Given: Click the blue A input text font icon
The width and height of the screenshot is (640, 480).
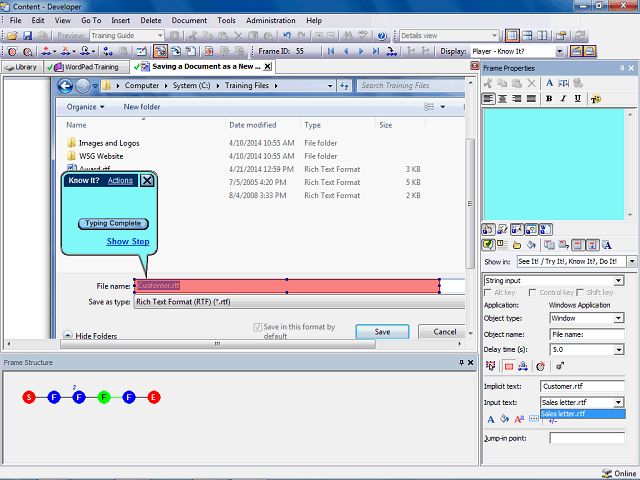Looking at the screenshot, I should pyautogui.click(x=491, y=419).
